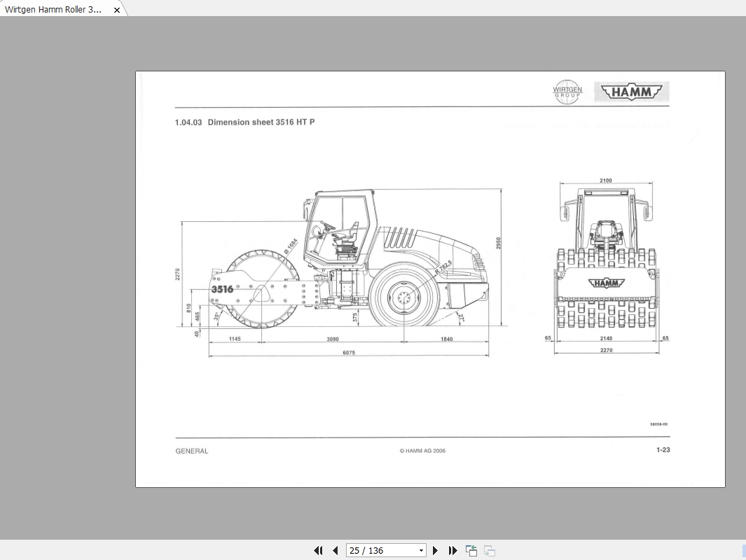Click the ground clearance value '375'
Screen dimensions: 746x560
tap(355, 318)
